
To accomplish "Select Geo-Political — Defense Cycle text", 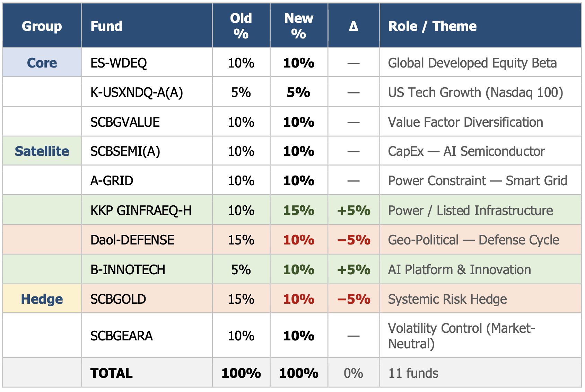I will 473,240.
